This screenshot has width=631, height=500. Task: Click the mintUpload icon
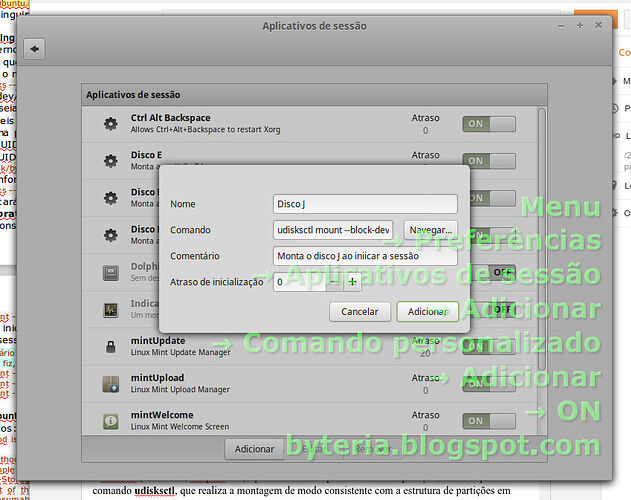(111, 384)
